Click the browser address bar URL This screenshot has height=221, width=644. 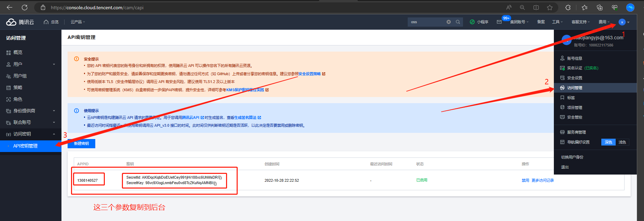point(97,8)
